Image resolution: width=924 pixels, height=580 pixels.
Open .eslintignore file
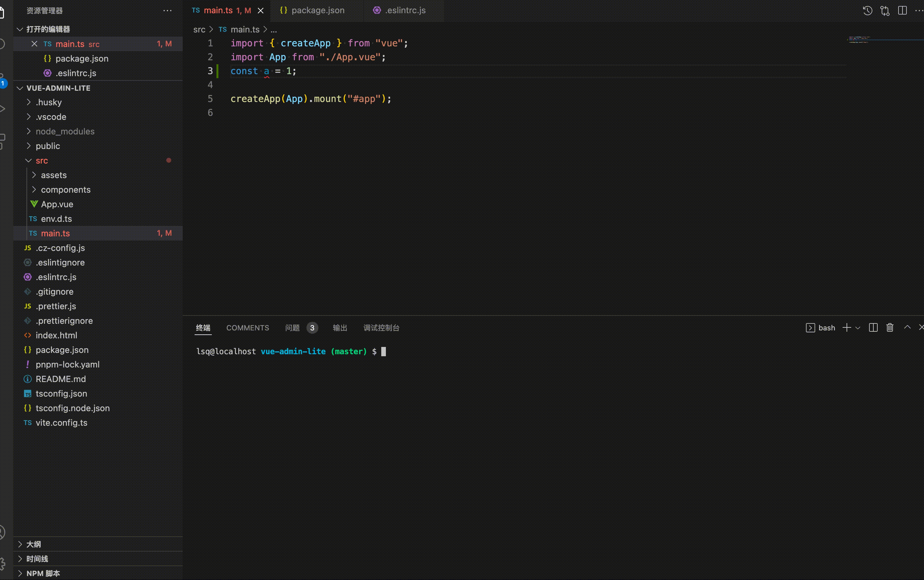(98, 263)
